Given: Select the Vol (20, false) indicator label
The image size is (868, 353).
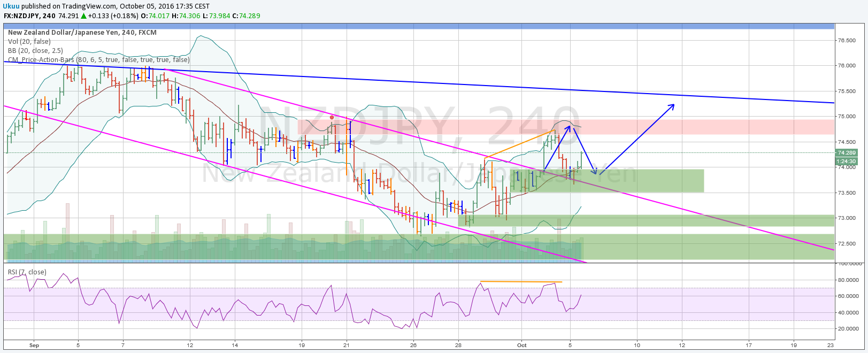Looking at the screenshot, I should (29, 42).
